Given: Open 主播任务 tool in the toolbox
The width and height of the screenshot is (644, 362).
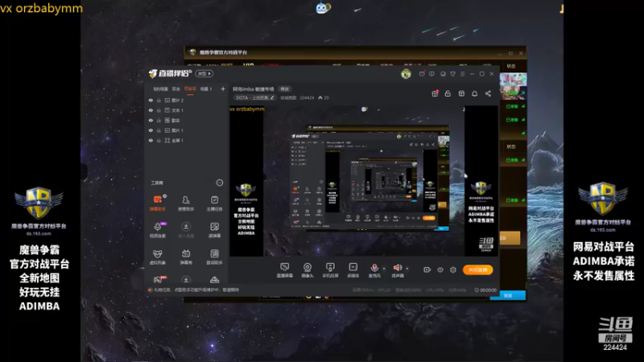Looking at the screenshot, I should coord(214,203).
